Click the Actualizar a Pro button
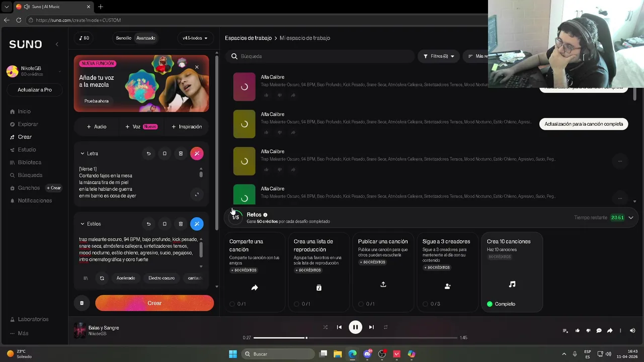 (x=34, y=89)
